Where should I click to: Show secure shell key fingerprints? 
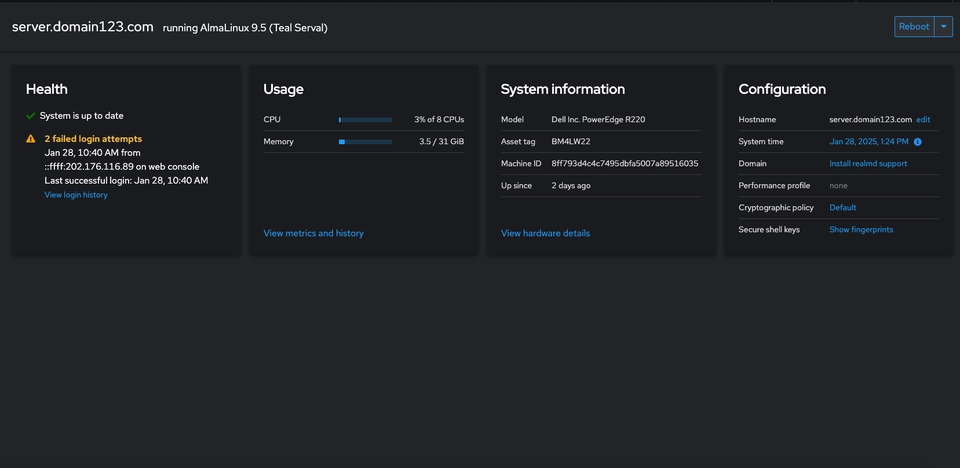pyautogui.click(x=861, y=230)
